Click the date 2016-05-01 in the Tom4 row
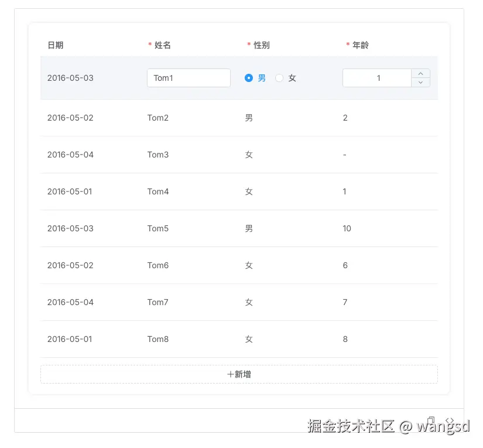The image size is (483, 448). [x=70, y=191]
